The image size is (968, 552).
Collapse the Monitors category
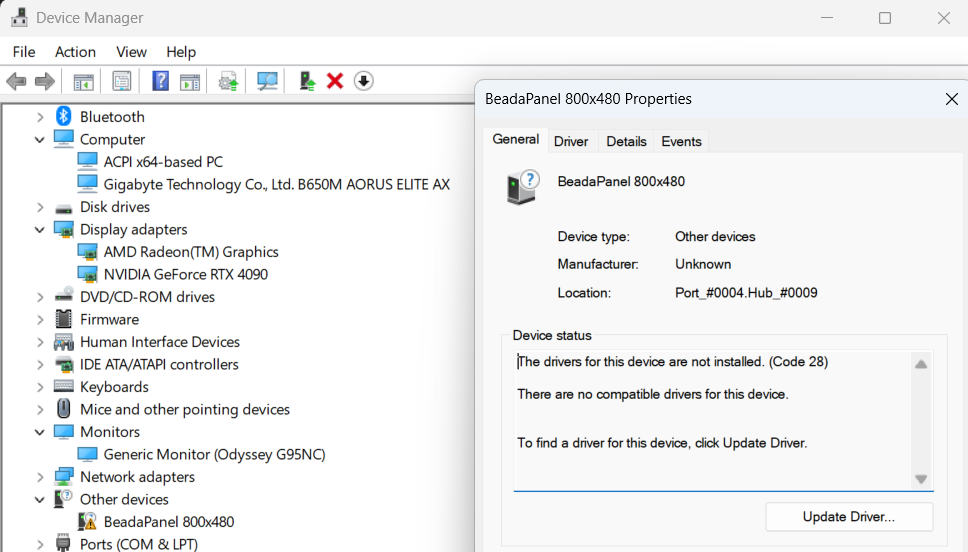point(40,432)
